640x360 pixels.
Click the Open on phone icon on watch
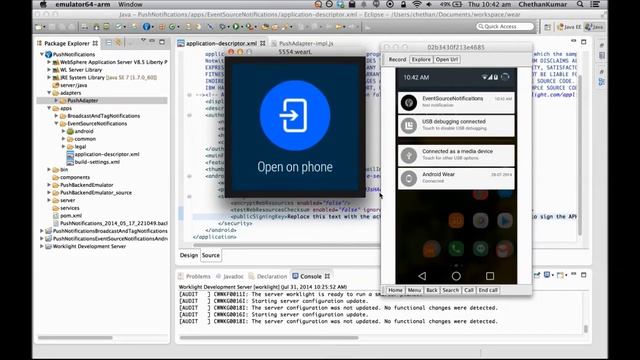point(295,116)
